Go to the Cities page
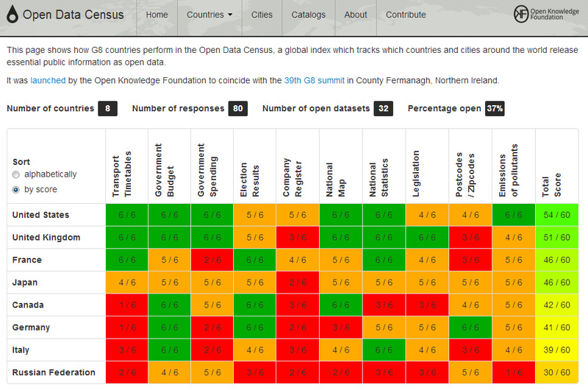The image size is (588, 390). click(262, 15)
